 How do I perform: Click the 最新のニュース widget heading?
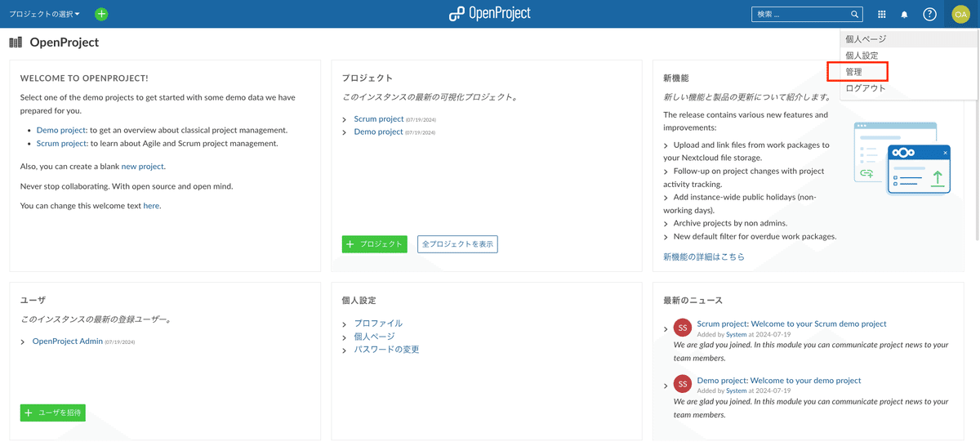[693, 301]
